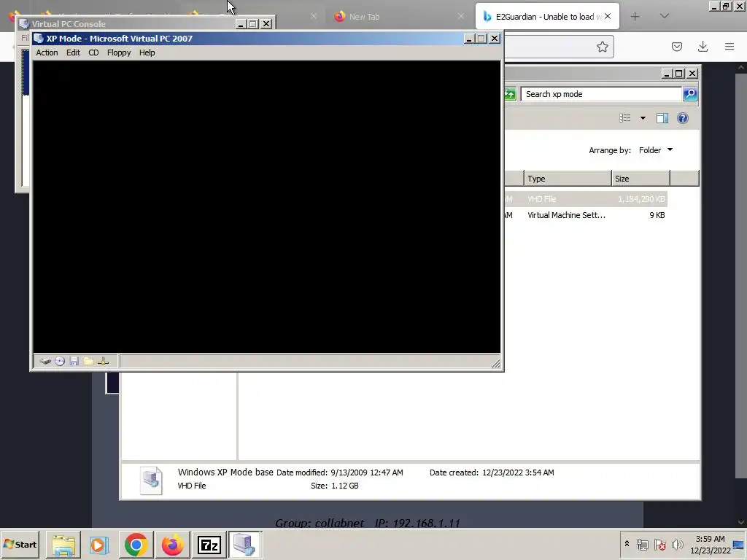Sort files by the Type column header

[568, 179]
